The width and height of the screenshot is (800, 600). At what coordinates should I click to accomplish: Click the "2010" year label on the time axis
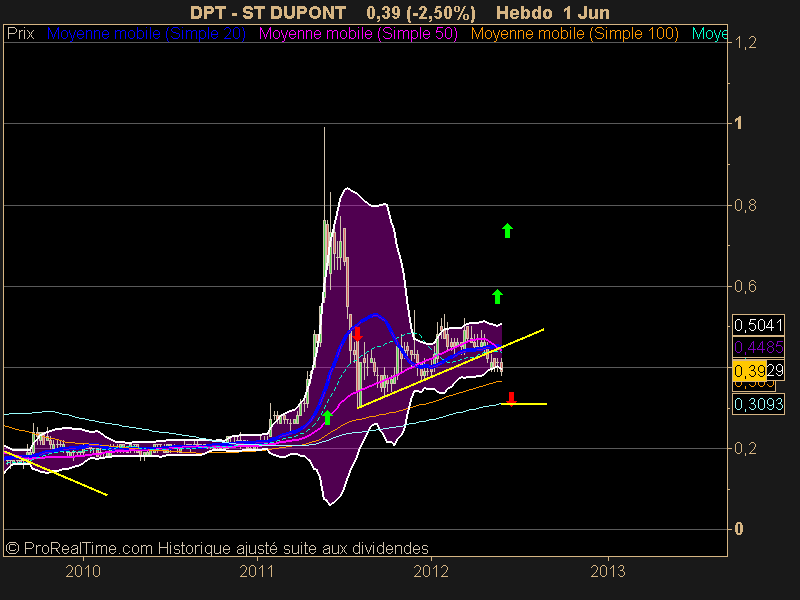[x=83, y=571]
